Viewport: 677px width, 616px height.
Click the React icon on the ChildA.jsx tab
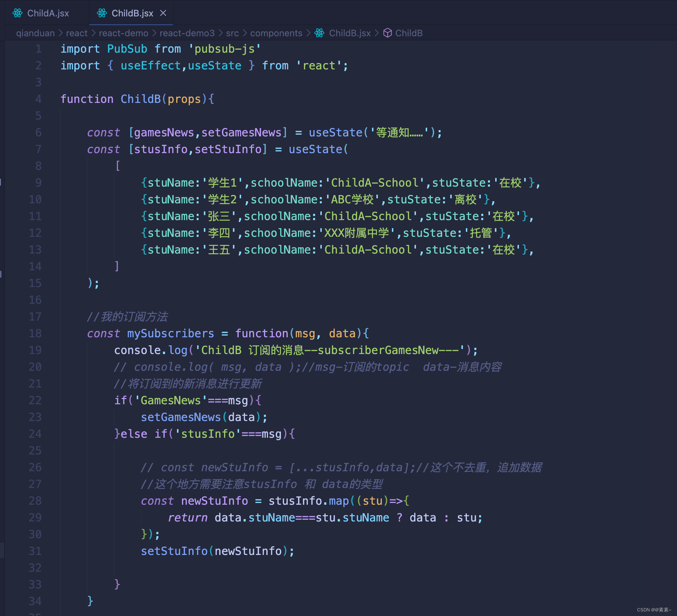point(17,13)
